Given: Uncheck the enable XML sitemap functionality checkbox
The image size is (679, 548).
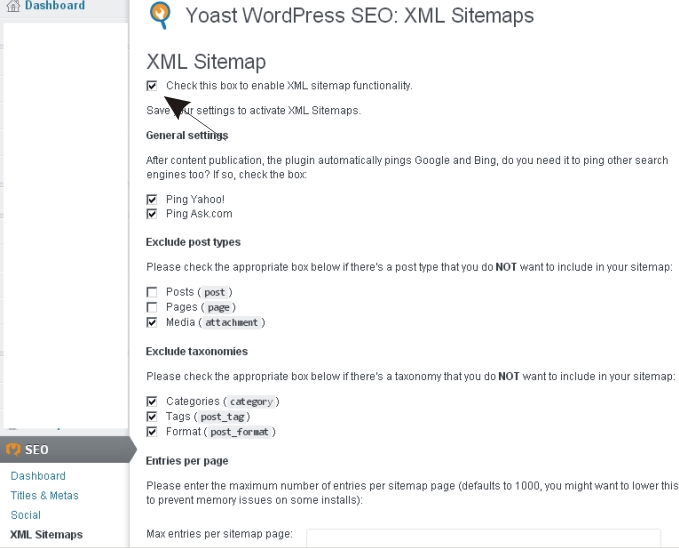Looking at the screenshot, I should pos(152,86).
